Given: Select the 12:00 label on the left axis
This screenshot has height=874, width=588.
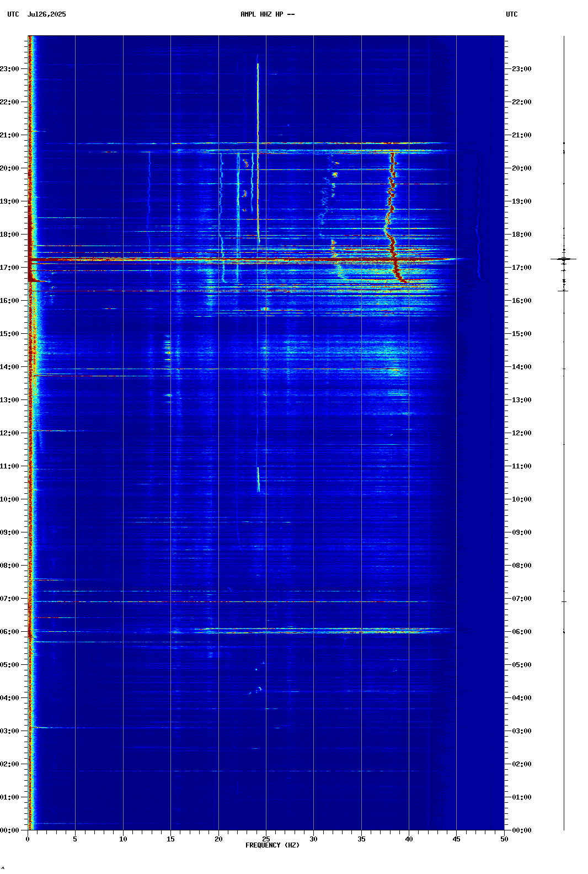Looking at the screenshot, I should point(9,433).
